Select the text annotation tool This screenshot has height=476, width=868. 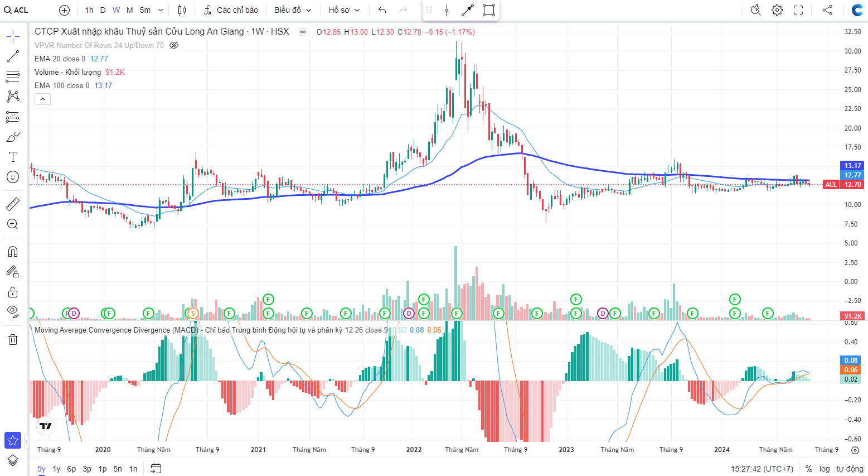tap(13, 157)
